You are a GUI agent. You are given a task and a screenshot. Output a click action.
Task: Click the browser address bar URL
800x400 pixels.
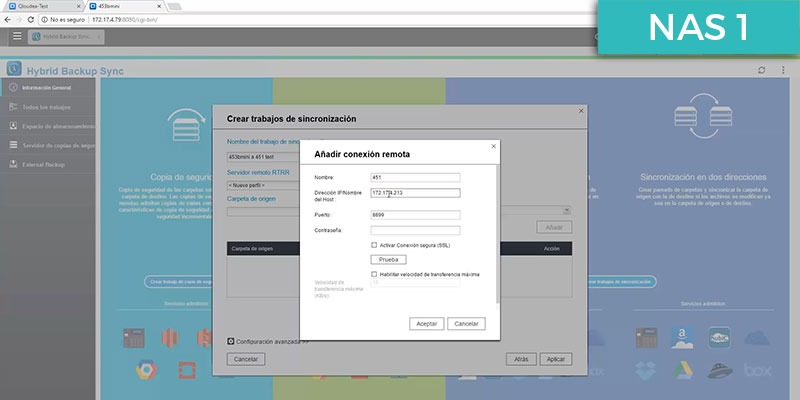[125, 20]
